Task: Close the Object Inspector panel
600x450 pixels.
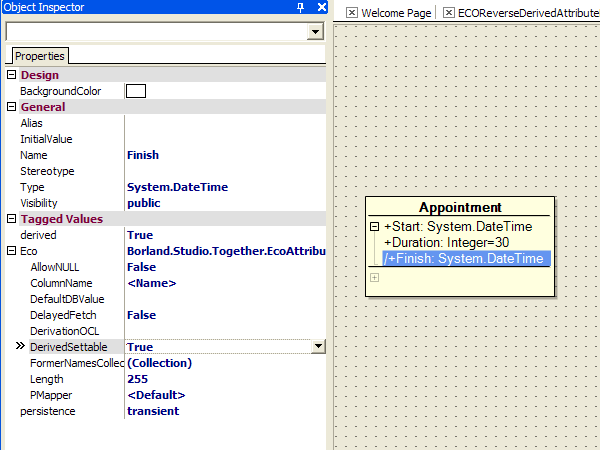Action: pos(321,8)
